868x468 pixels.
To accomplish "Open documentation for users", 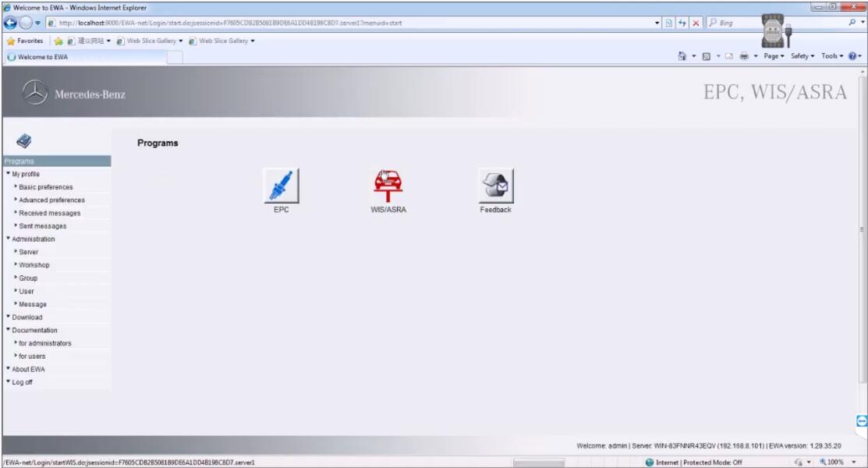I will pos(32,356).
